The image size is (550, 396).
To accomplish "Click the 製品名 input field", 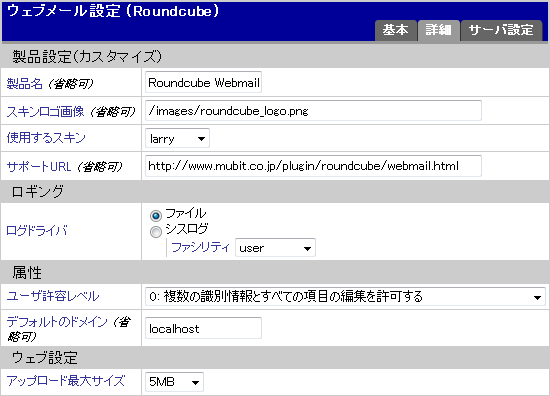I will pyautogui.click(x=203, y=83).
